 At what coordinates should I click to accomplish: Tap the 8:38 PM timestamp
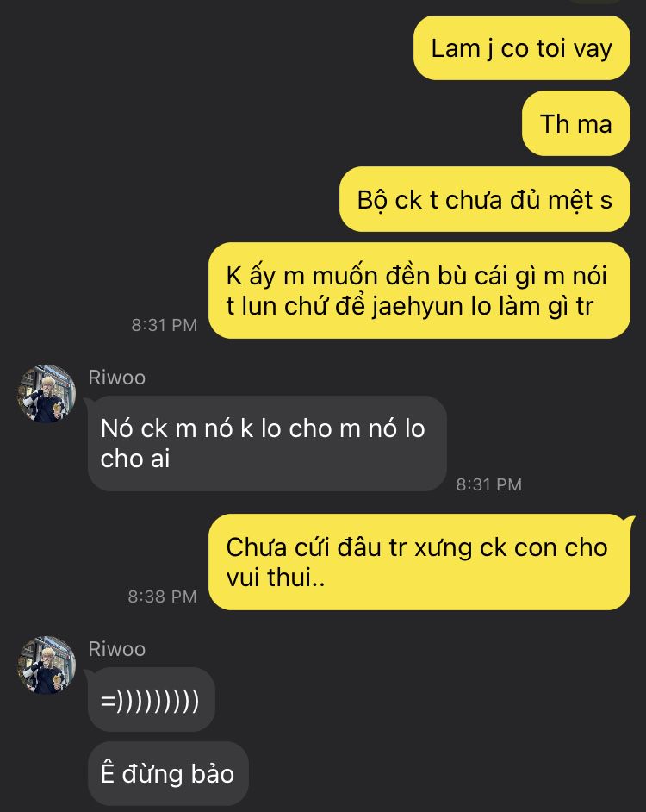[x=163, y=597]
